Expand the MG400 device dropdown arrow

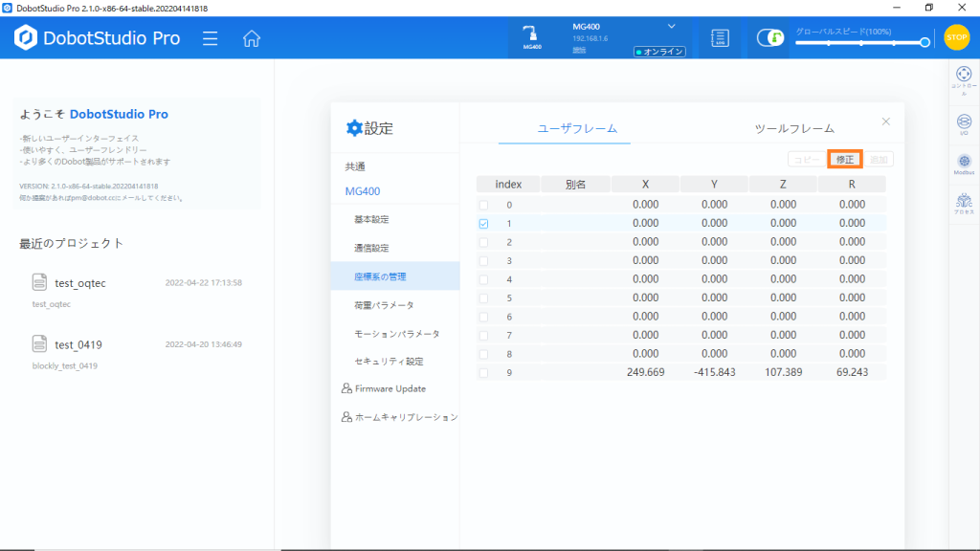pos(671,27)
